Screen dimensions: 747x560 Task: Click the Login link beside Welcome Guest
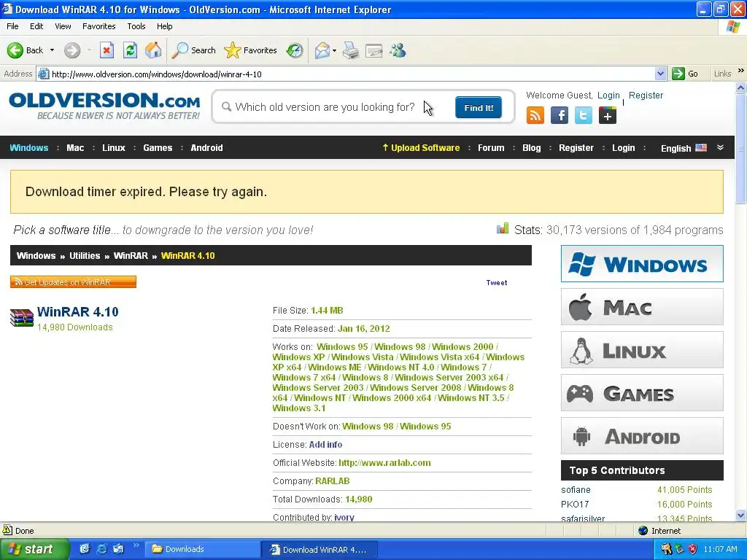(x=608, y=96)
